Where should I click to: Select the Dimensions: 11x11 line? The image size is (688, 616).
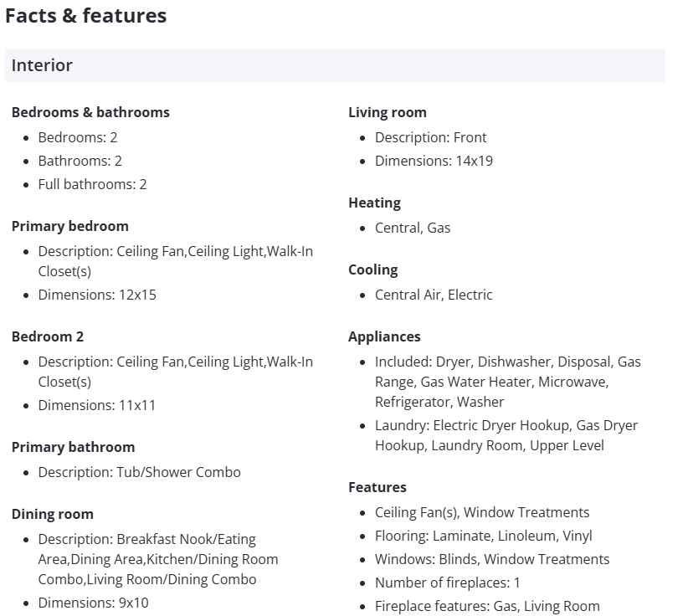tap(97, 405)
